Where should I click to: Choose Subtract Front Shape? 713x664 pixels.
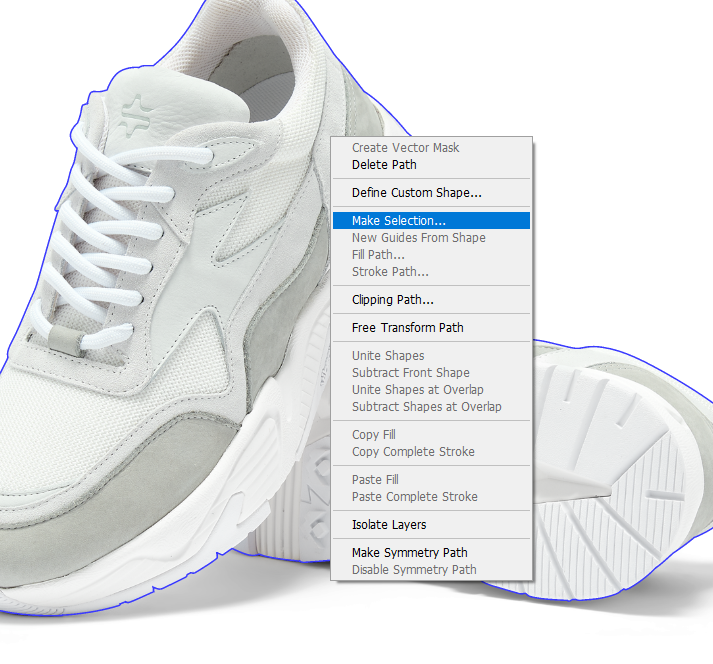tap(410, 373)
